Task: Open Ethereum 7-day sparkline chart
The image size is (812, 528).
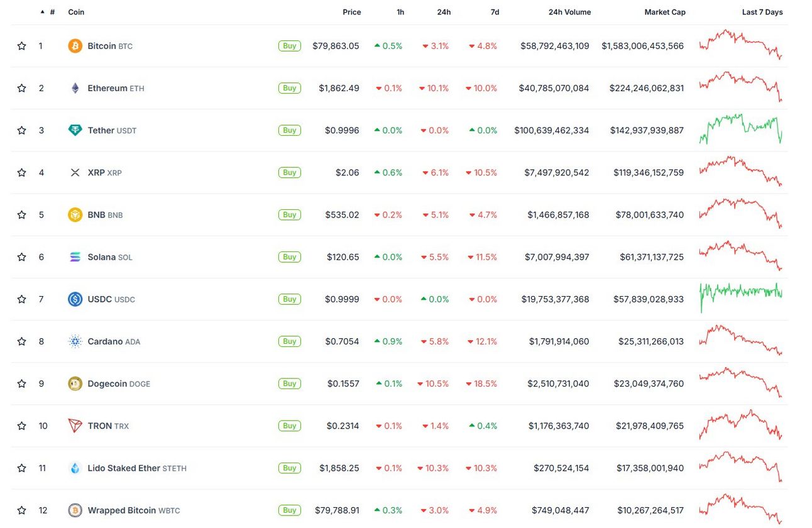Action: coord(741,86)
